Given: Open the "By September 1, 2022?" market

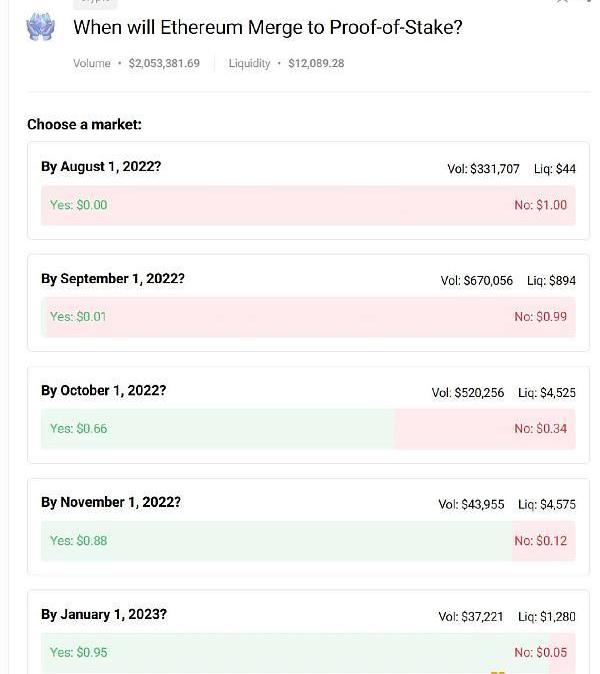Looking at the screenshot, I should coord(112,279).
